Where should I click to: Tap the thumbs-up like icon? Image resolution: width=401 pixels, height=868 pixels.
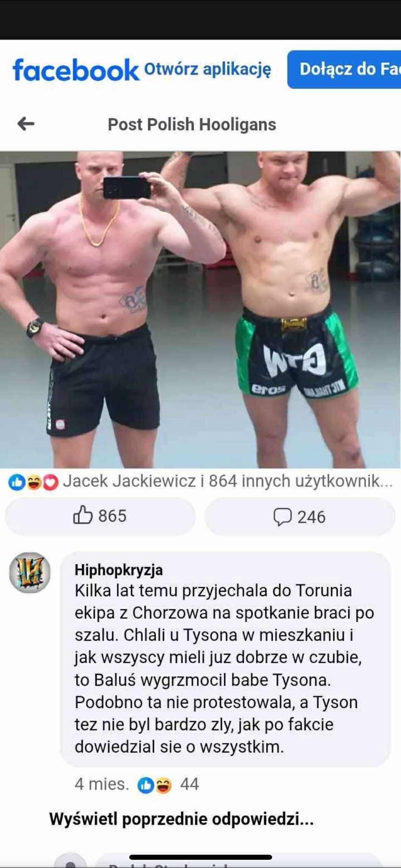(x=83, y=515)
